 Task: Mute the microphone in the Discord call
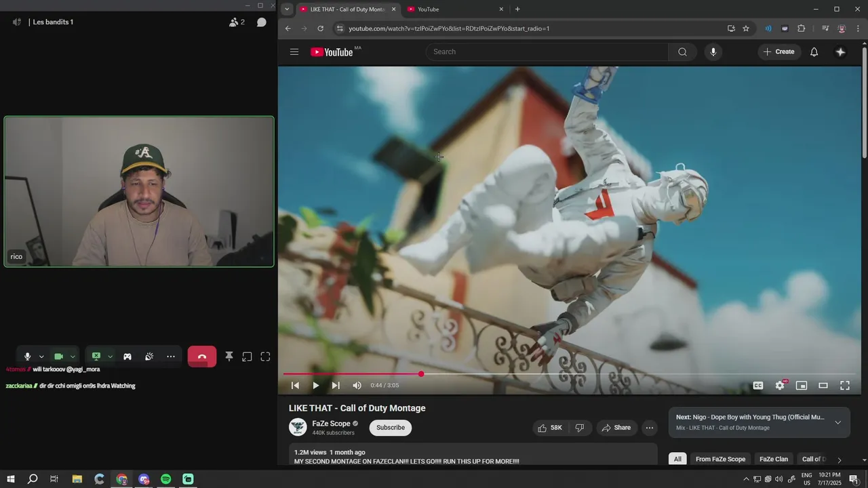27,357
